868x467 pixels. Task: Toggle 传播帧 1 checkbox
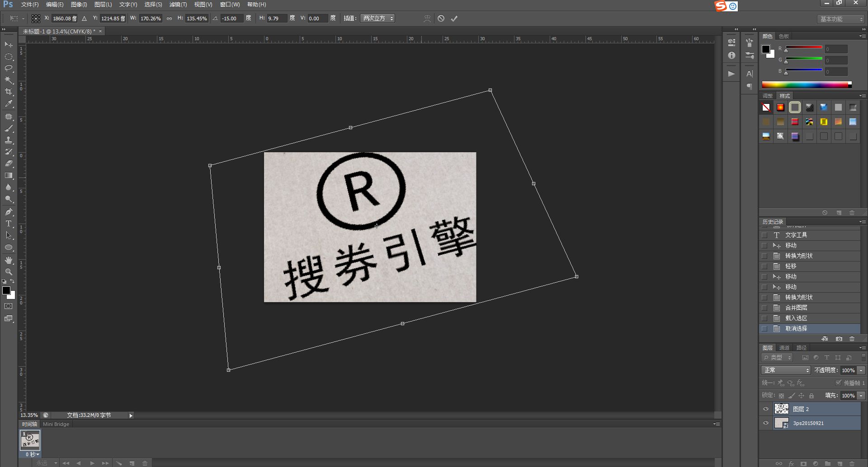tap(838, 383)
